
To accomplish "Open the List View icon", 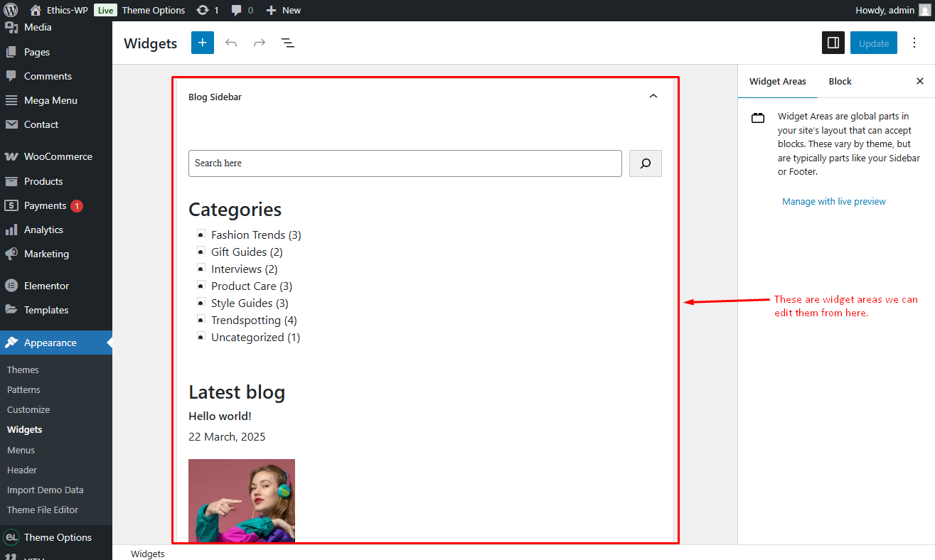I will [288, 43].
